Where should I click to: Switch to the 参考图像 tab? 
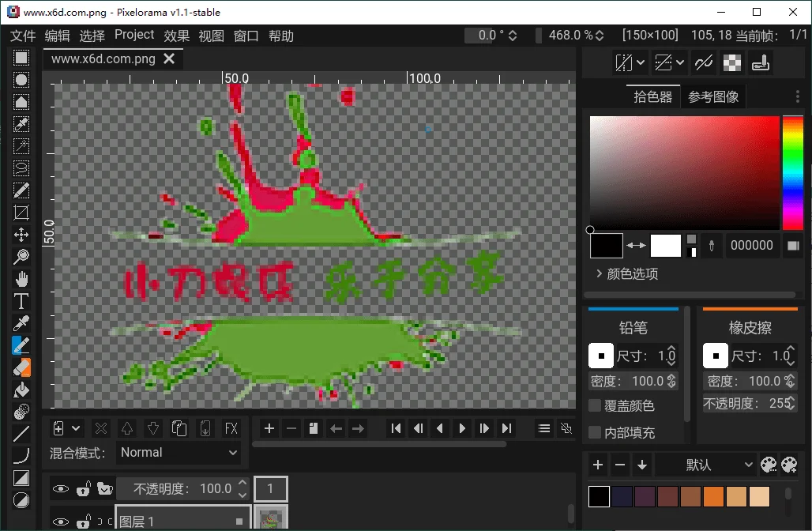tap(712, 96)
